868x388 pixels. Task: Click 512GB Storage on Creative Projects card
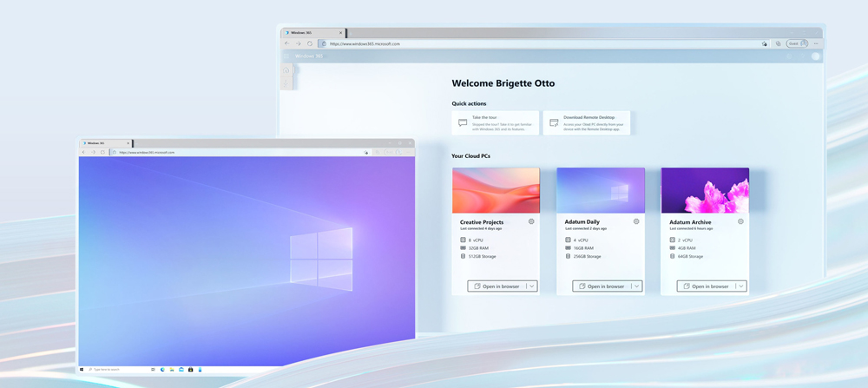point(482,256)
